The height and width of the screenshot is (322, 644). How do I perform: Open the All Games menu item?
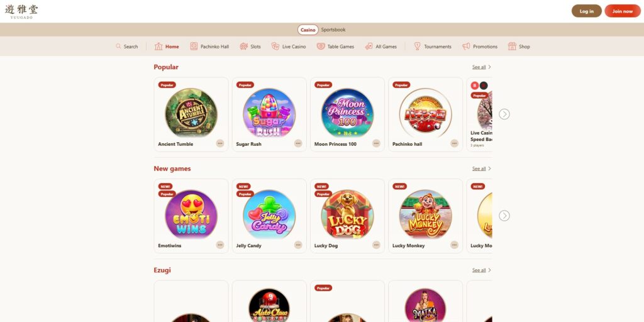[380, 47]
